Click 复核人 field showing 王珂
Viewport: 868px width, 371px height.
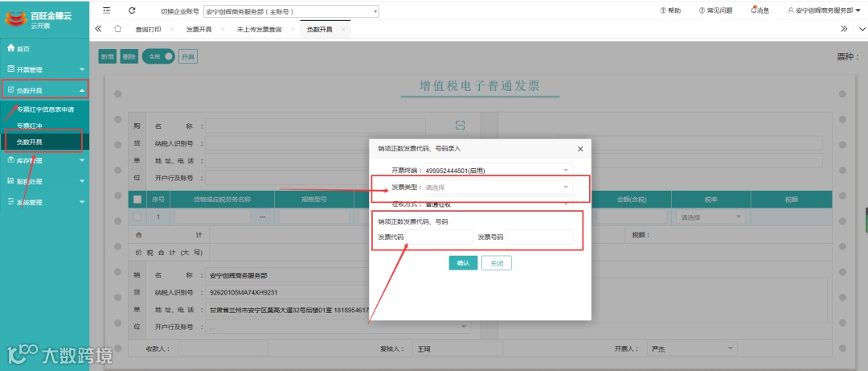tap(458, 348)
